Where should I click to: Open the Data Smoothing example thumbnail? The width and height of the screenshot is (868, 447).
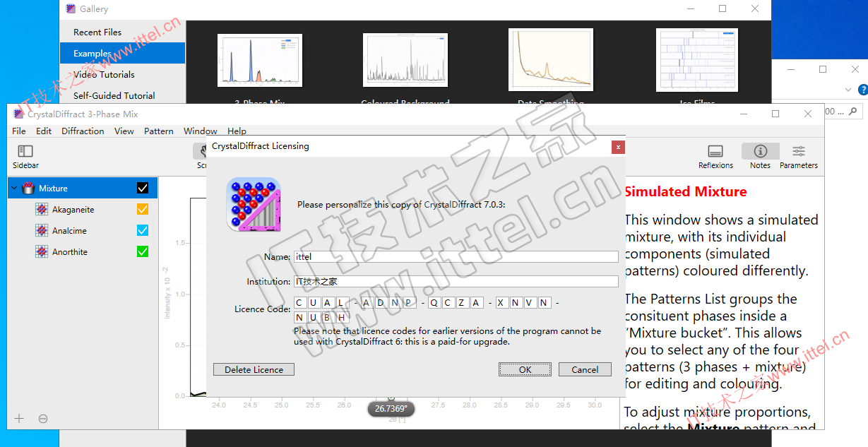[551, 60]
